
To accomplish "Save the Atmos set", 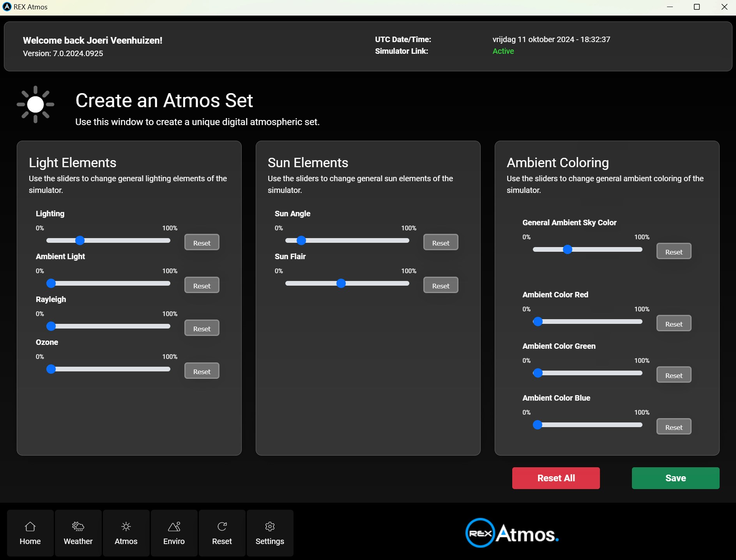I will point(675,478).
